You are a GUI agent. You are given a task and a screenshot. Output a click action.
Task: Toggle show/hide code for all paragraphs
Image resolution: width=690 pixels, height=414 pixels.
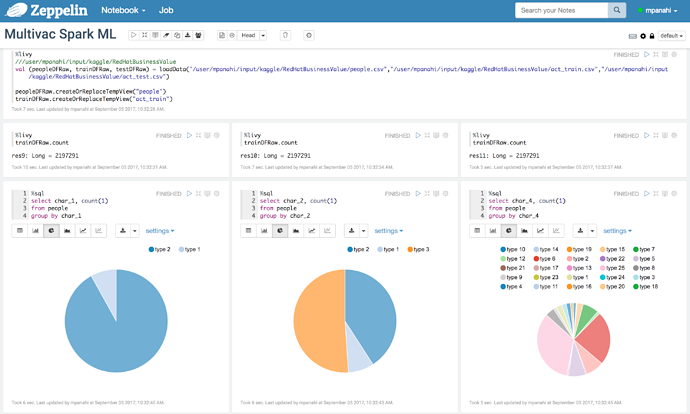coord(144,35)
